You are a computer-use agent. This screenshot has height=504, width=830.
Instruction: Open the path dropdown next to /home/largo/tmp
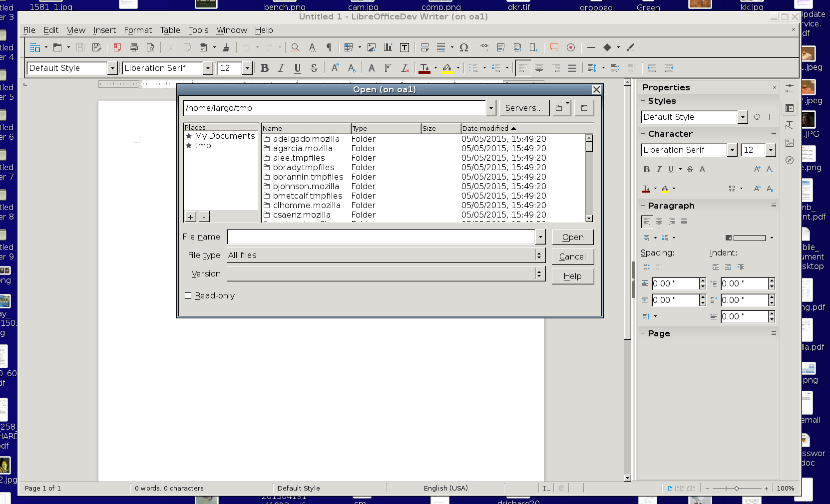pos(491,108)
